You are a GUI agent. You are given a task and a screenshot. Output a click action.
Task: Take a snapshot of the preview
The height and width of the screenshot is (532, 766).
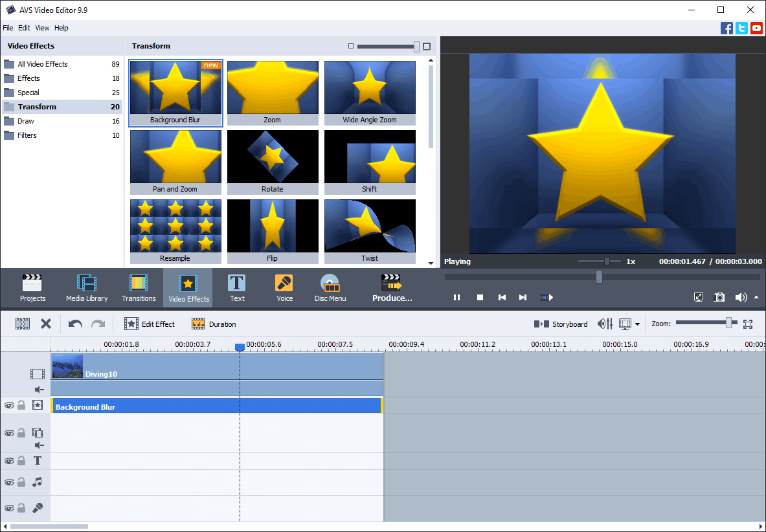[719, 297]
